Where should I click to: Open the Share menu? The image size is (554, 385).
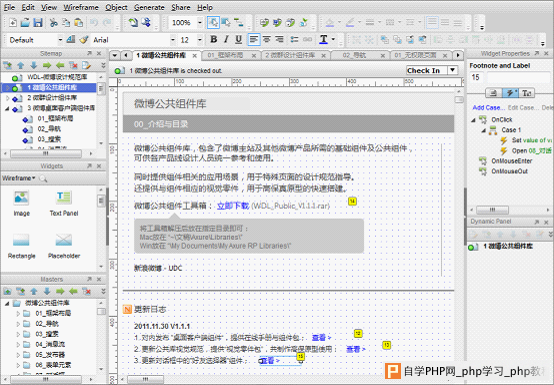pyautogui.click(x=181, y=7)
